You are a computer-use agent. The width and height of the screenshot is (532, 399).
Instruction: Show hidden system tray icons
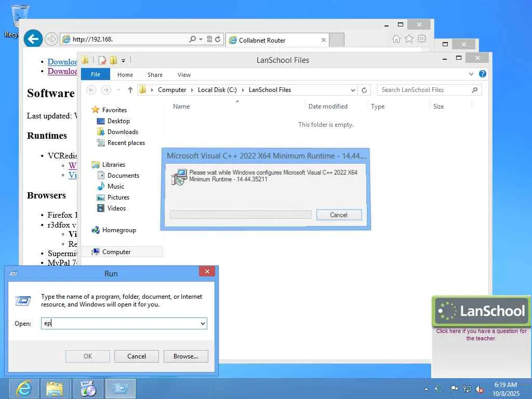426,389
